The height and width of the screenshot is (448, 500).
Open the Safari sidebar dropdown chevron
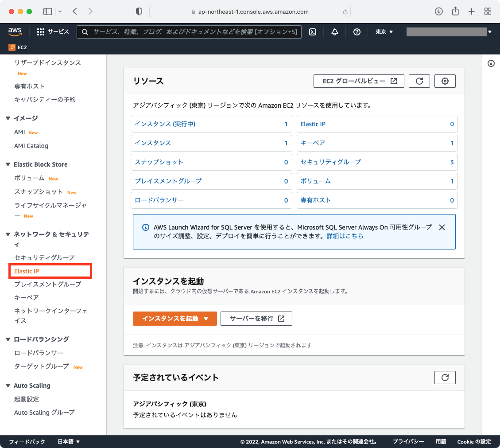pyautogui.click(x=60, y=12)
